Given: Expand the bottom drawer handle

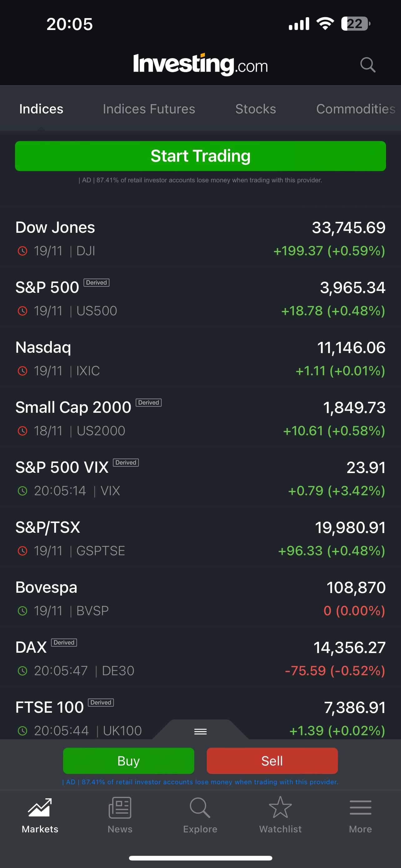Looking at the screenshot, I should pyautogui.click(x=200, y=731).
